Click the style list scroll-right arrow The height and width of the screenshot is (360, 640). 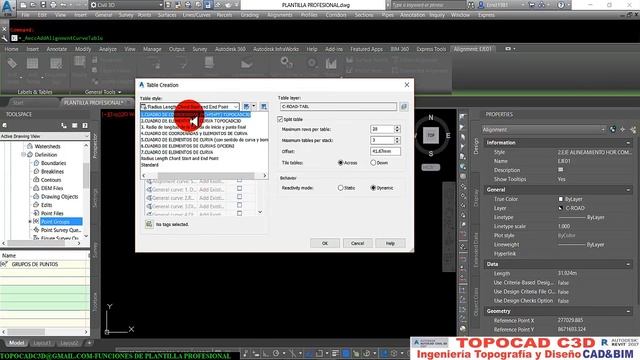264,176
